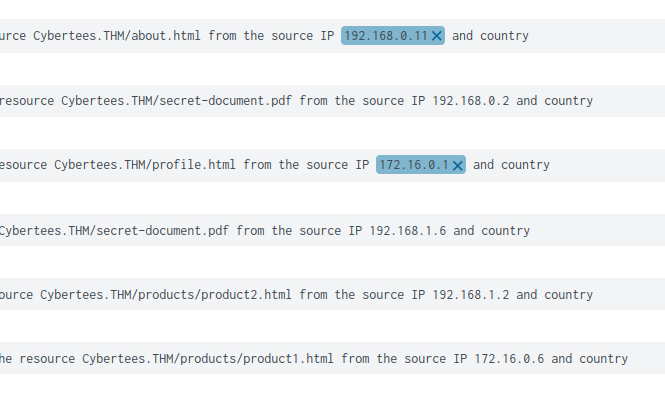Click IP 172.16.0.6 in the log row
The image size is (665, 394).
pos(509,359)
